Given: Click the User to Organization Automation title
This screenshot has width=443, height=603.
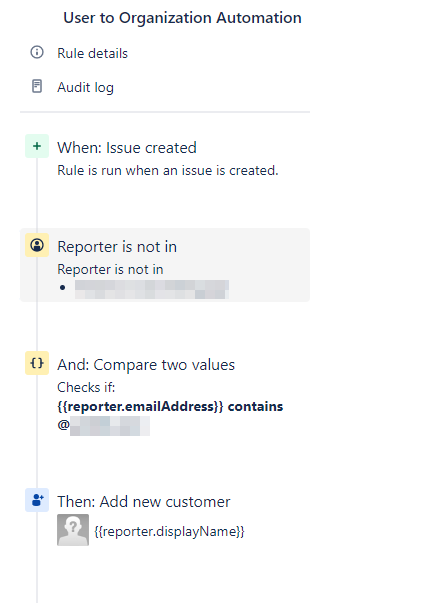Looking at the screenshot, I should click(x=182, y=18).
